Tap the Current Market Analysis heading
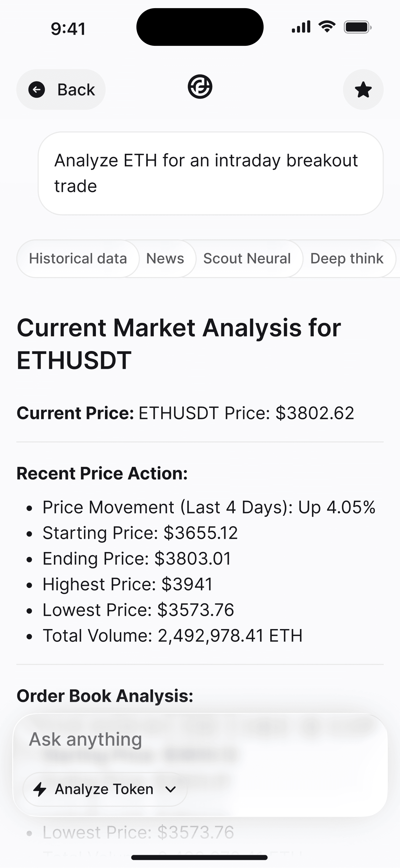The width and height of the screenshot is (400, 868). (x=179, y=344)
